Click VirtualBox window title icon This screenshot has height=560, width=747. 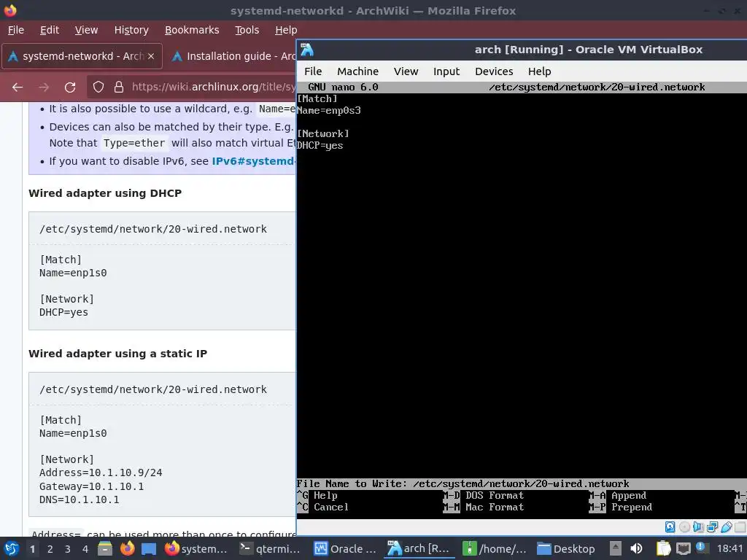pos(307,50)
